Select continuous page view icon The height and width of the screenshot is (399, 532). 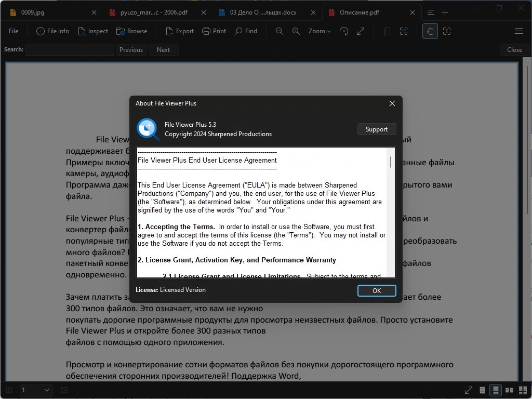pyautogui.click(x=495, y=390)
